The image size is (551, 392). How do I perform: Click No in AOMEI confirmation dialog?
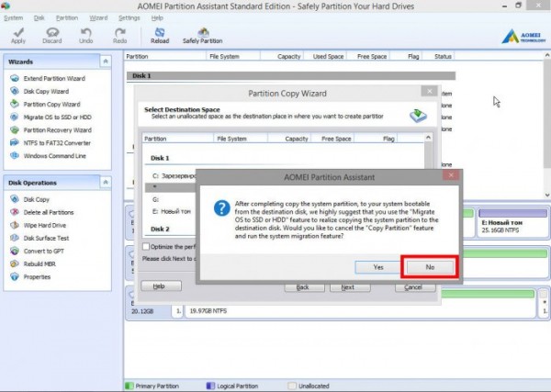[430, 267]
